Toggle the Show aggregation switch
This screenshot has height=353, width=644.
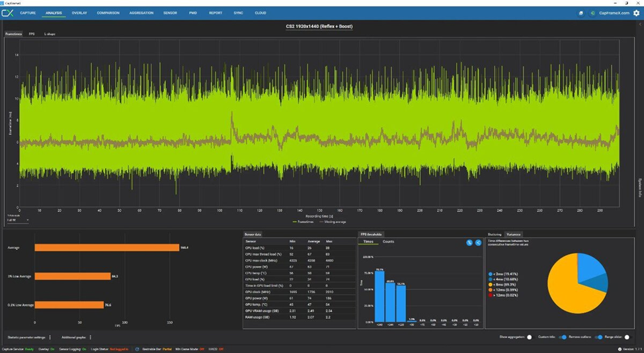point(530,337)
